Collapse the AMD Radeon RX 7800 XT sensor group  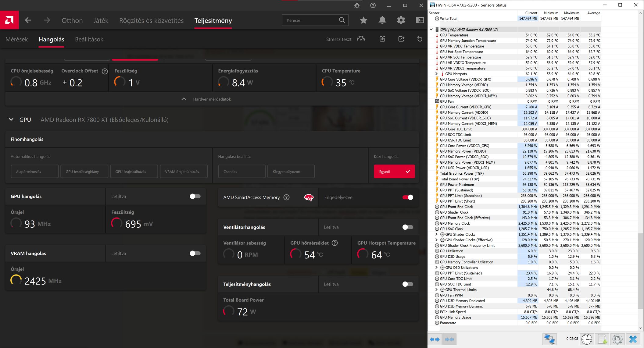coord(431,30)
